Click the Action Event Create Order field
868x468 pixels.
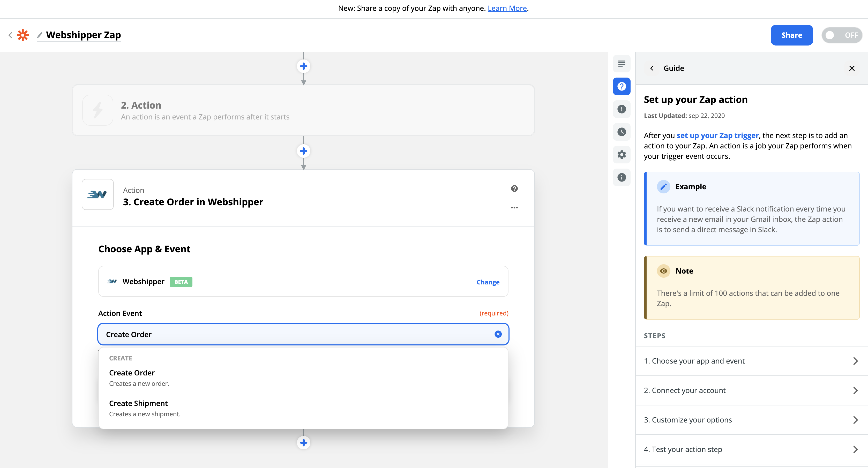303,334
